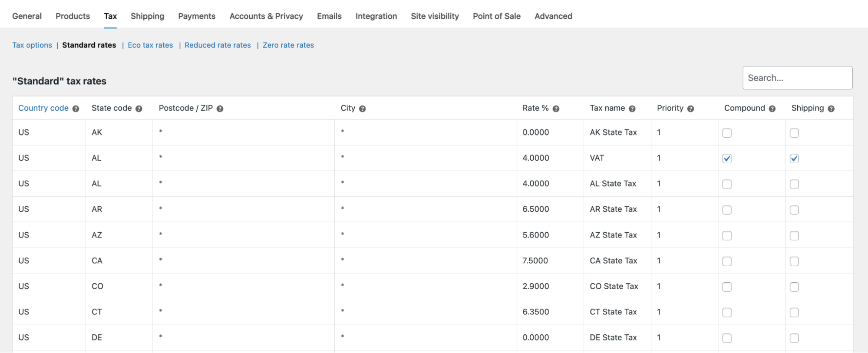
Task: Open Accounts & Privacy tab
Action: point(266,16)
